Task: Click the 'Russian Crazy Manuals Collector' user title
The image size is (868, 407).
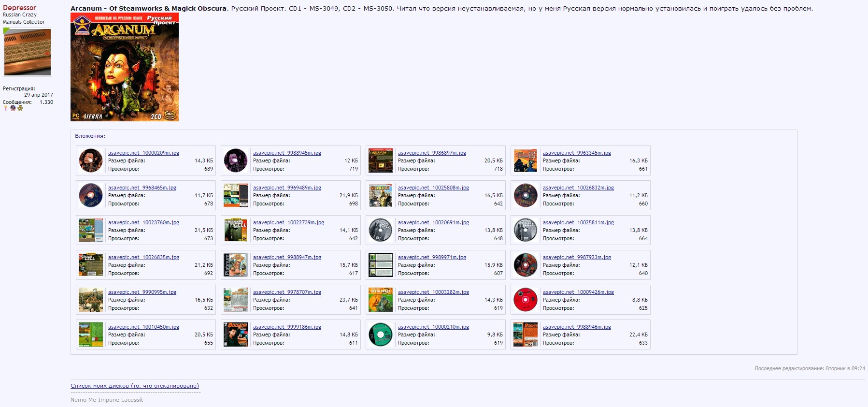Action: pos(24,18)
